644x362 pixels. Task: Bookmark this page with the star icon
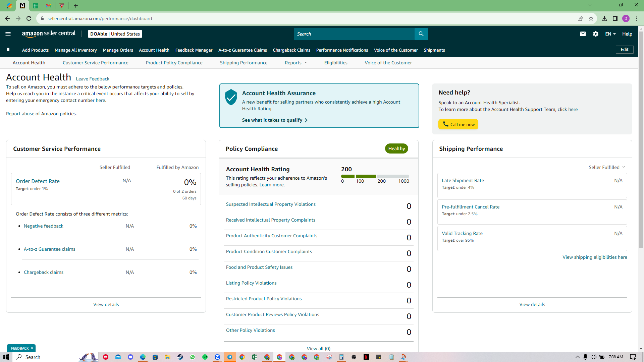click(591, 18)
